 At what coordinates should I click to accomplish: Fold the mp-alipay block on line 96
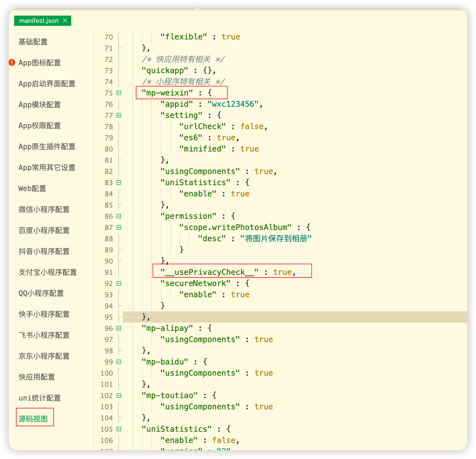tap(119, 328)
